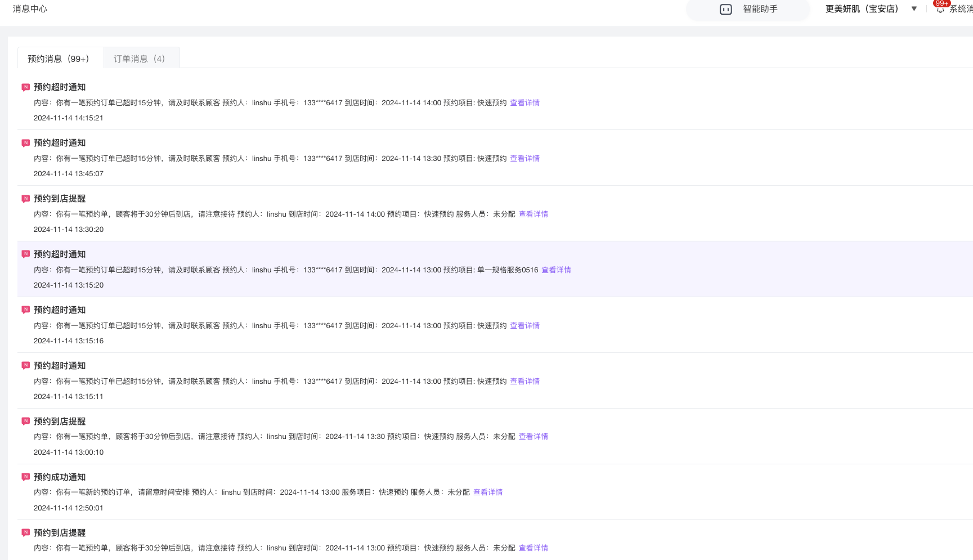Viewport: 973px width, 560px height.
Task: Click message icon of 13:30:20 预约到店提醒
Action: point(25,199)
